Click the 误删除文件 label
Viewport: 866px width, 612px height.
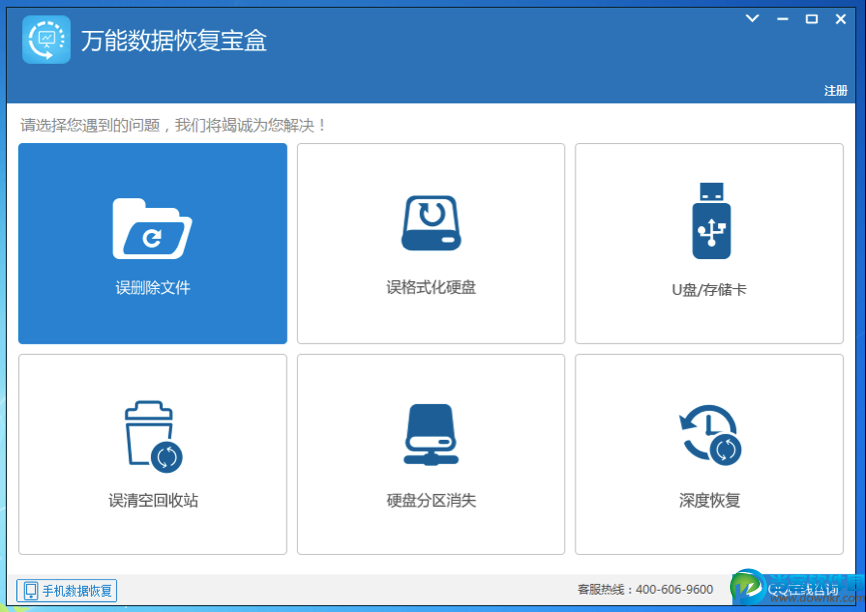pyautogui.click(x=153, y=288)
